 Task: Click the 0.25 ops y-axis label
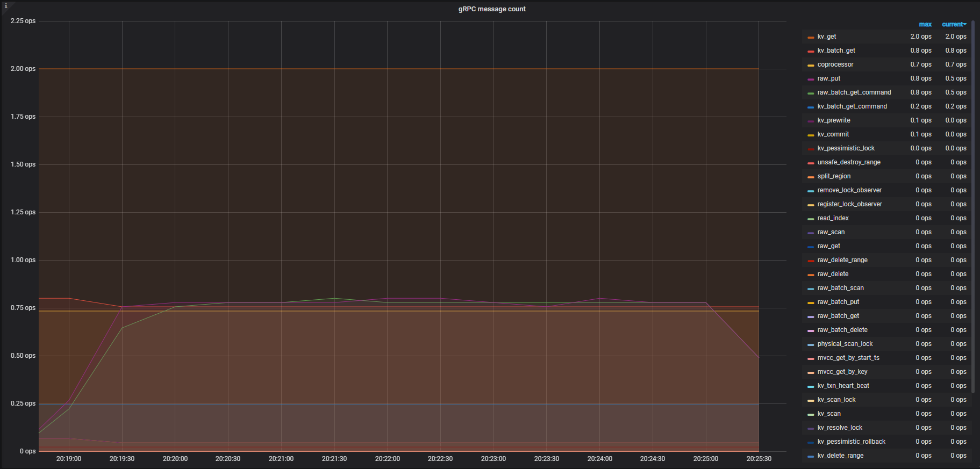point(23,403)
